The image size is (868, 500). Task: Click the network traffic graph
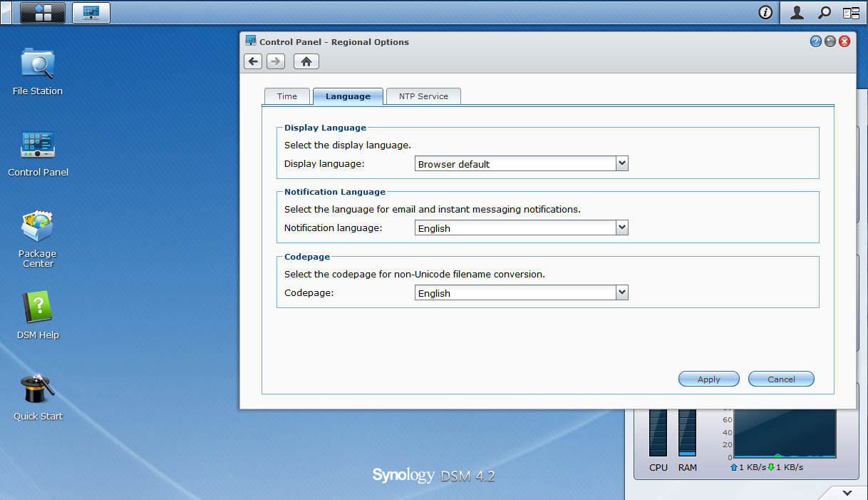pyautogui.click(x=785, y=433)
